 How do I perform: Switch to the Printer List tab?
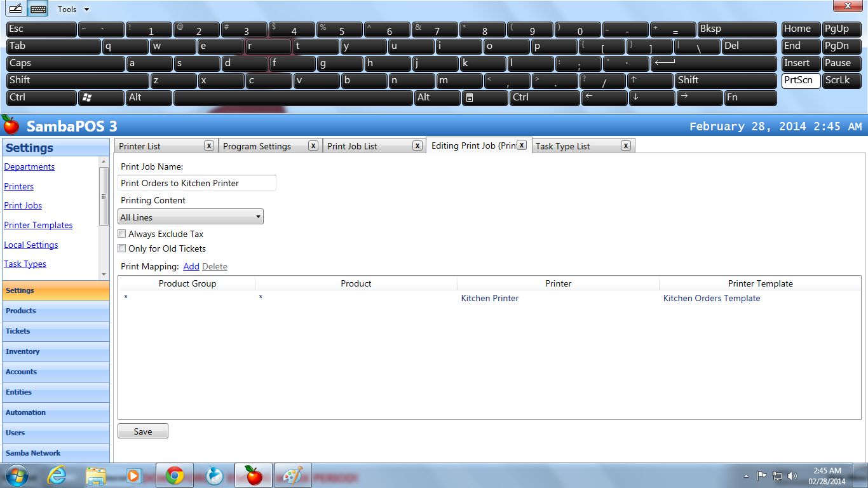159,146
